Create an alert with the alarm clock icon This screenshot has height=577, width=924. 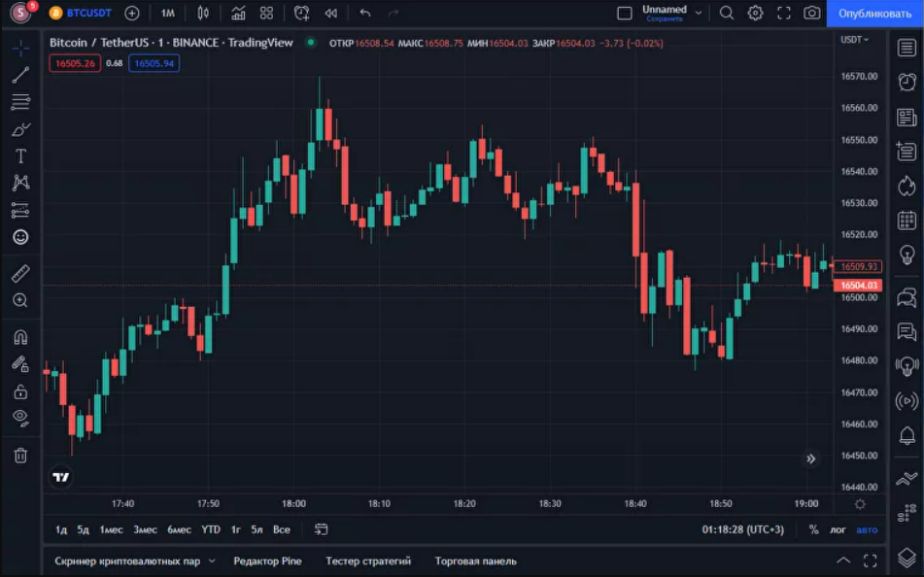tap(301, 14)
